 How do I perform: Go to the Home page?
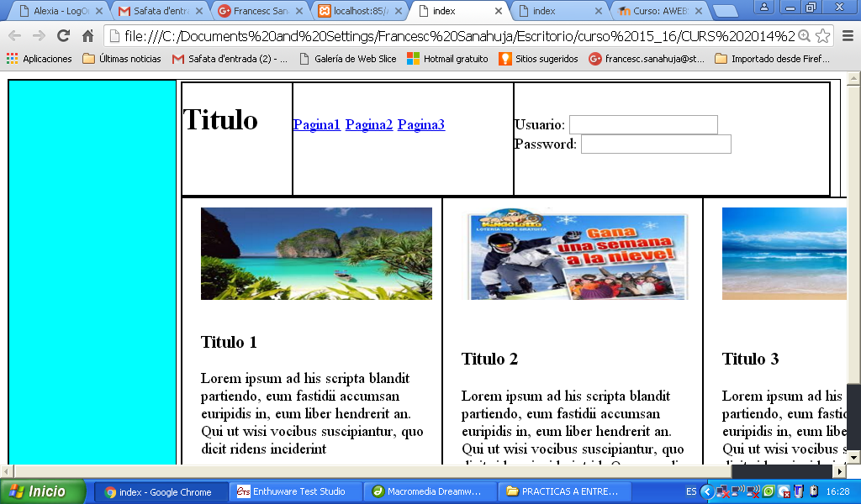tap(87, 36)
